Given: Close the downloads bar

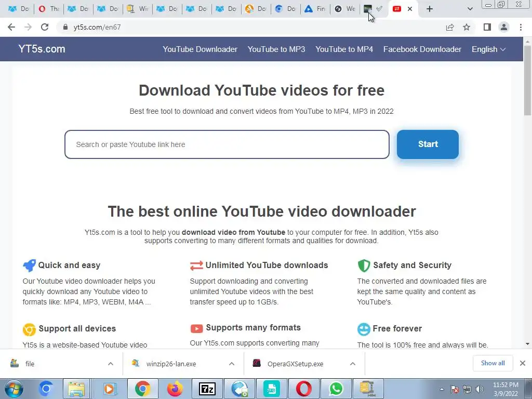Looking at the screenshot, I should tap(523, 363).
